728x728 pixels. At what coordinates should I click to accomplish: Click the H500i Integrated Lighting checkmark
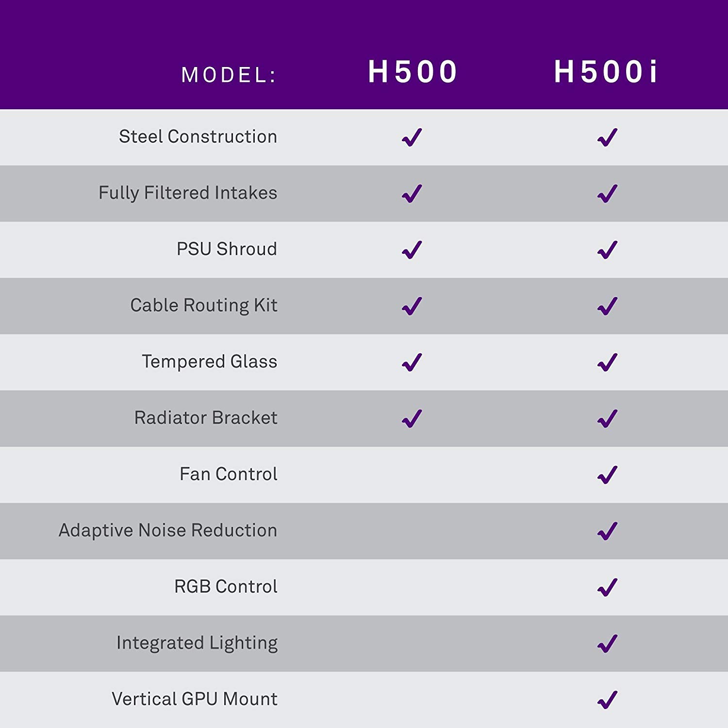pos(607,644)
